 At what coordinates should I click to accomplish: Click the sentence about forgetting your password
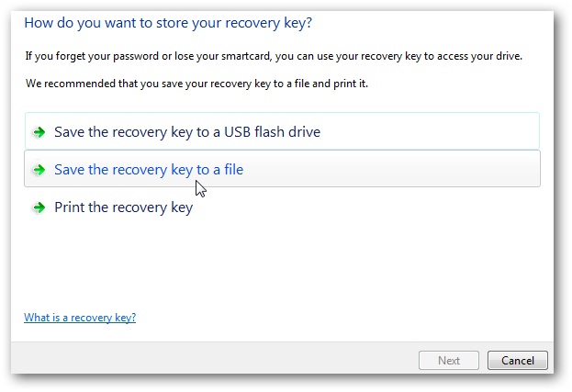pos(273,57)
